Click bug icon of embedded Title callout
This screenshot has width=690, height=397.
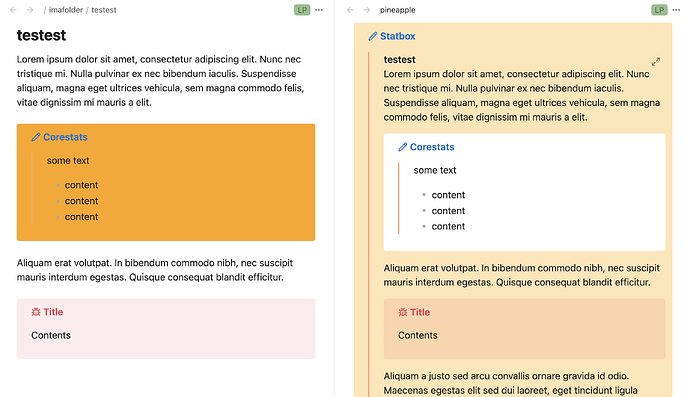(x=403, y=312)
